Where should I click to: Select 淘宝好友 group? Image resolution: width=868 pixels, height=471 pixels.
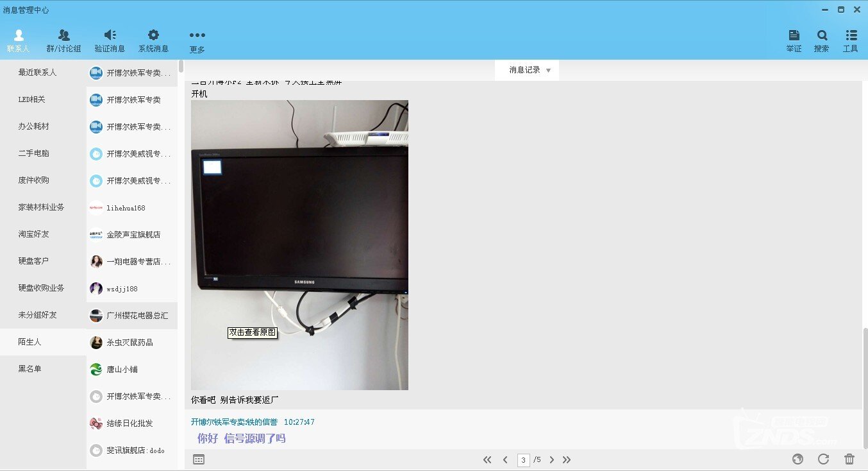click(43, 234)
